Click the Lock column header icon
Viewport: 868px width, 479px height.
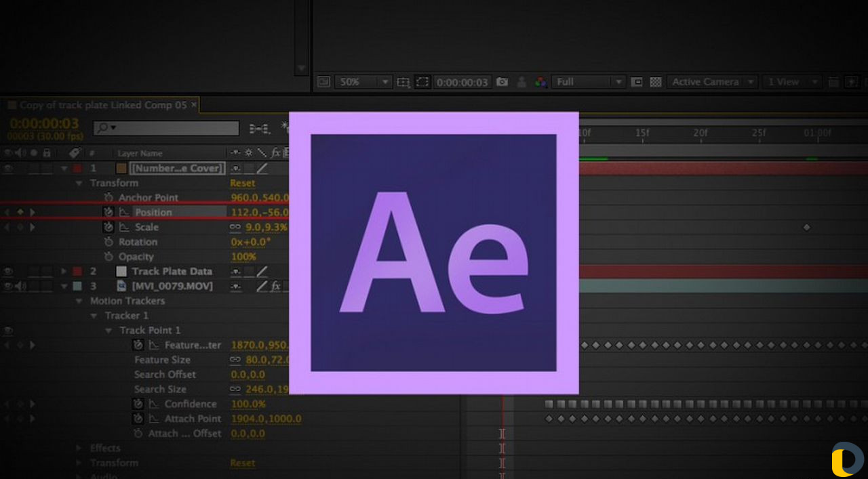click(47, 153)
